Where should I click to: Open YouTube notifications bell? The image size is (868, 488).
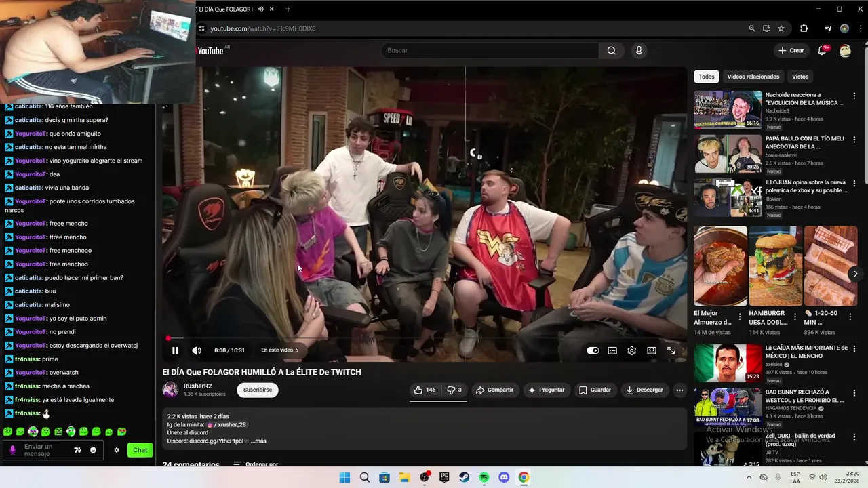[822, 50]
